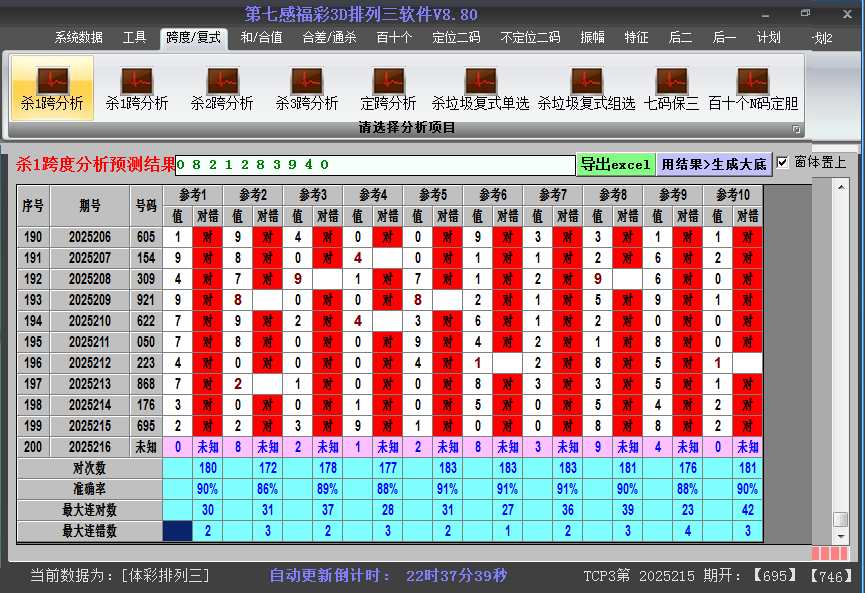Click the 对次数 row label
Viewport: 865px width, 593px height.
[89, 468]
